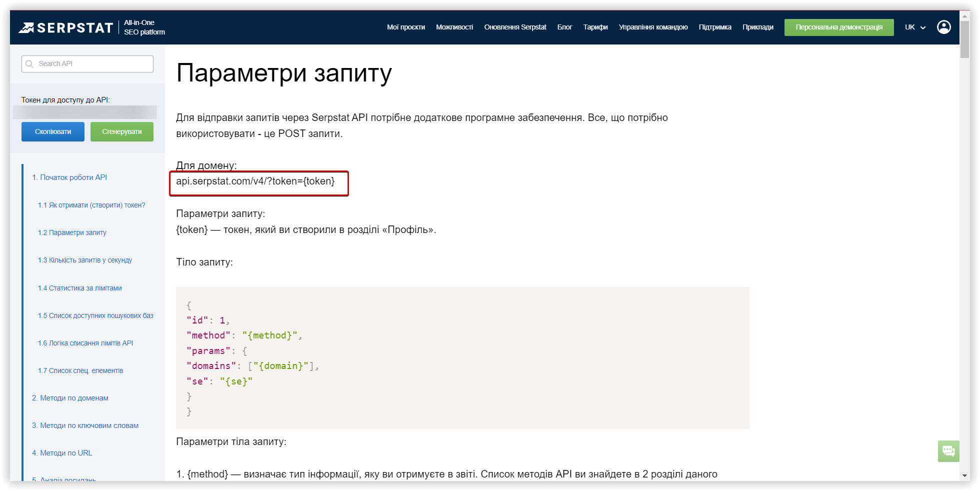
Task: Click the search magnifier icon
Action: [x=29, y=64]
